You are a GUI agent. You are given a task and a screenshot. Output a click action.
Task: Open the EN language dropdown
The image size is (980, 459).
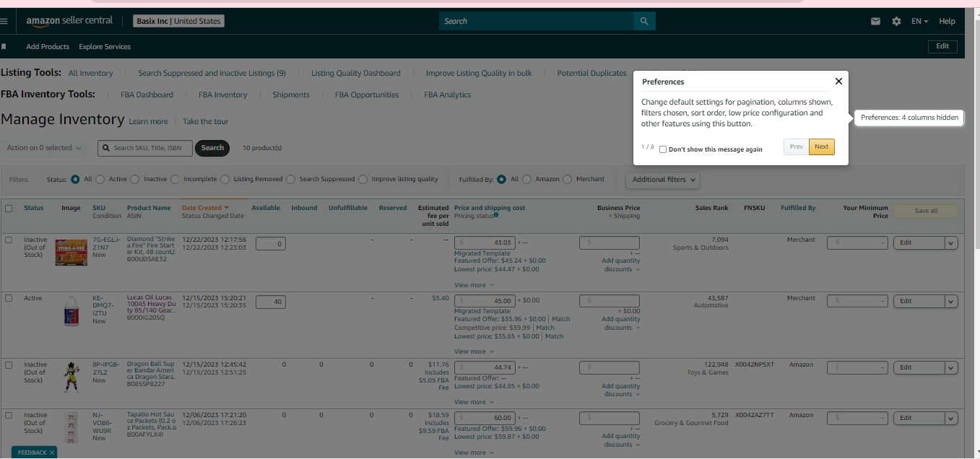click(x=919, y=22)
